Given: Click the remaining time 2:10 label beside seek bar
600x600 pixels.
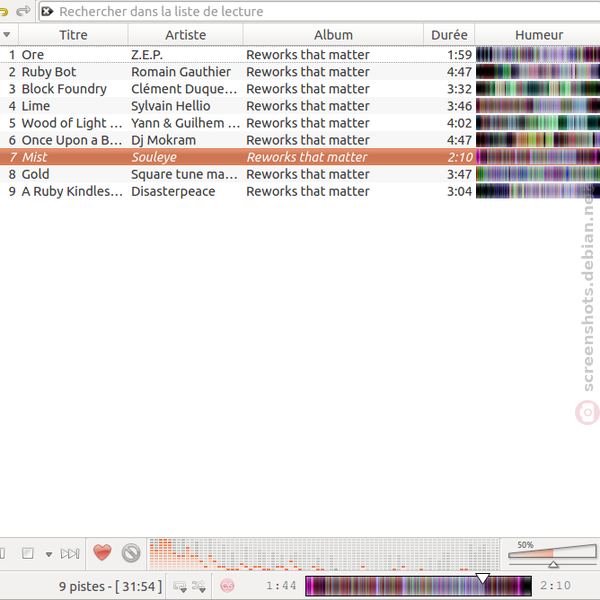Looking at the screenshot, I should coord(555,585).
